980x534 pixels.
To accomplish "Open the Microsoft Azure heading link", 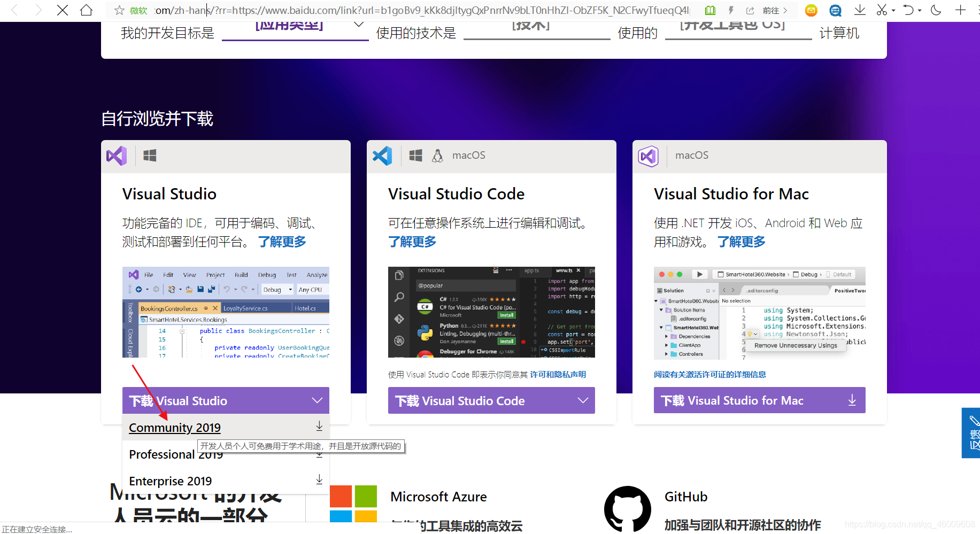I will [438, 497].
